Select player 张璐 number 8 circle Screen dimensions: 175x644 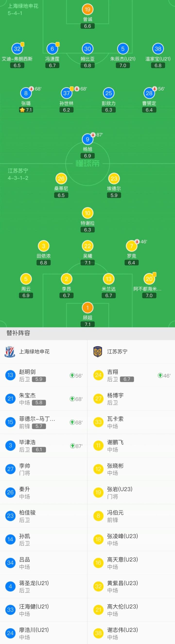pyautogui.click(x=26, y=93)
